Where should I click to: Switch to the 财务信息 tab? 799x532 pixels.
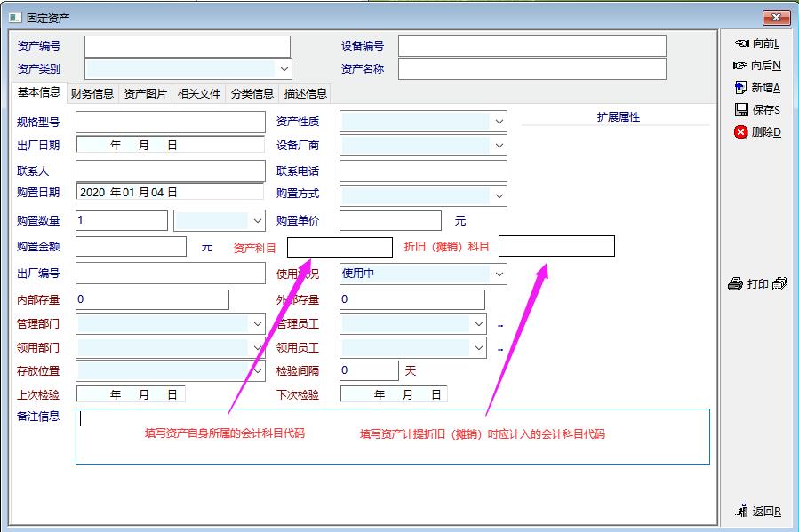point(92,93)
